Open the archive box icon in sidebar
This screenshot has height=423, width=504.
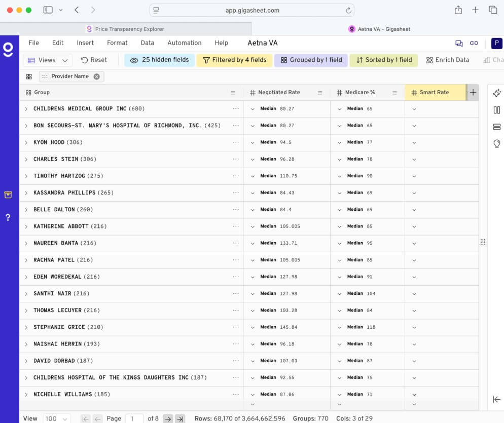point(8,195)
